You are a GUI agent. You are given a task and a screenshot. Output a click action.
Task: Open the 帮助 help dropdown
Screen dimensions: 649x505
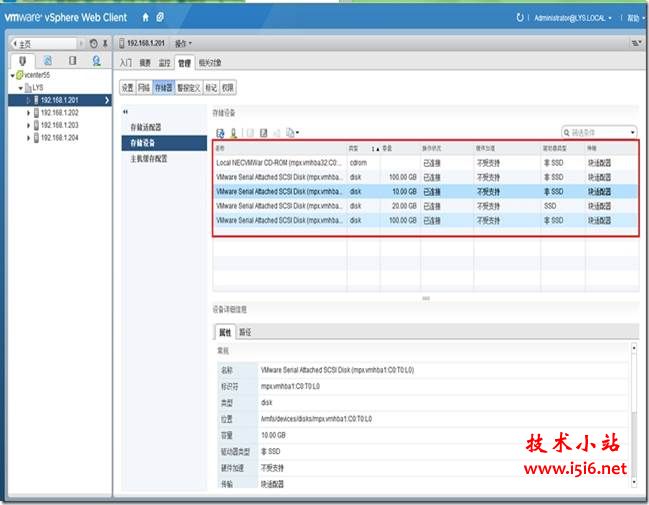[x=636, y=18]
